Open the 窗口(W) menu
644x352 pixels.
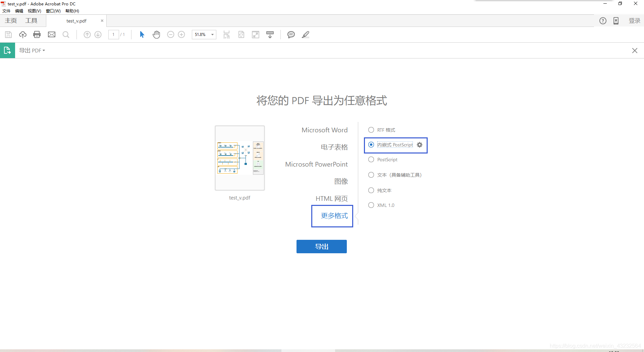53,11
